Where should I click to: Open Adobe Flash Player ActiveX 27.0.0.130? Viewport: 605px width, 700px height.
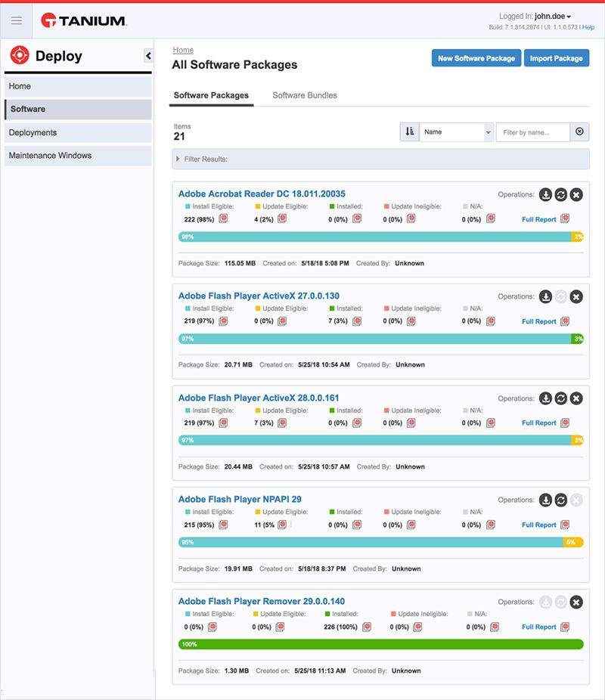click(259, 296)
